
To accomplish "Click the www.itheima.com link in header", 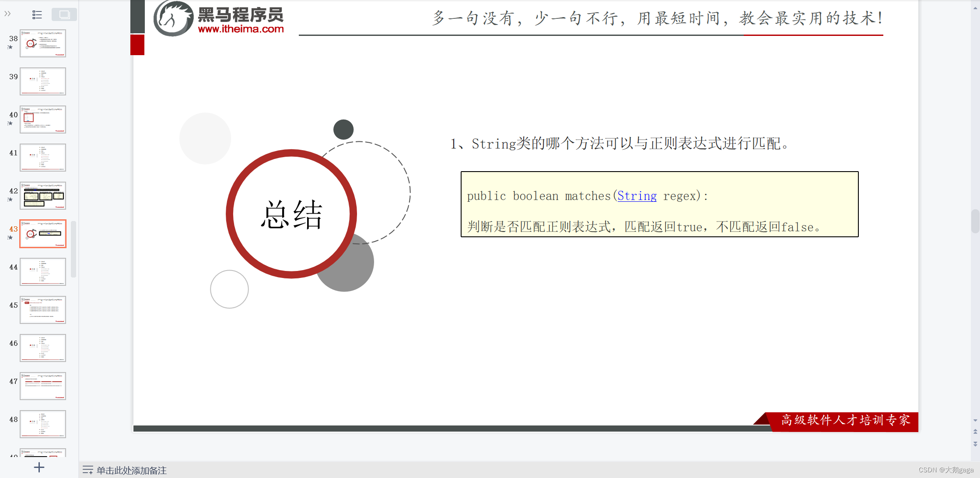I will click(241, 29).
